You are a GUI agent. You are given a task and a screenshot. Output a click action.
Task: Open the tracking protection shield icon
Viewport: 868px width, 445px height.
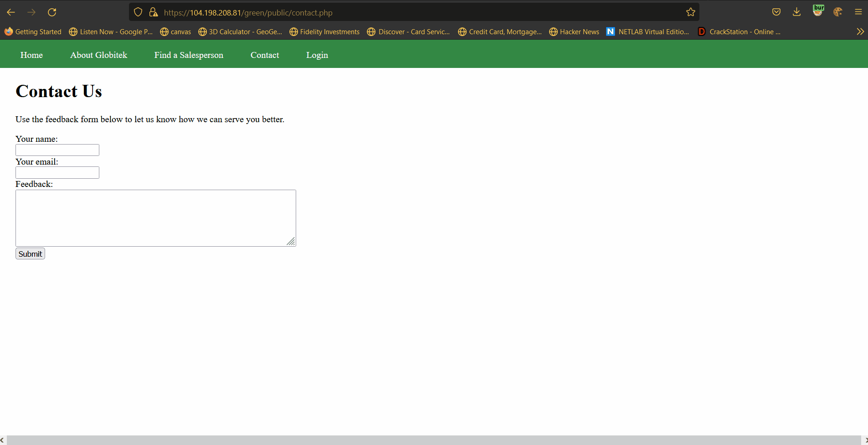point(138,12)
